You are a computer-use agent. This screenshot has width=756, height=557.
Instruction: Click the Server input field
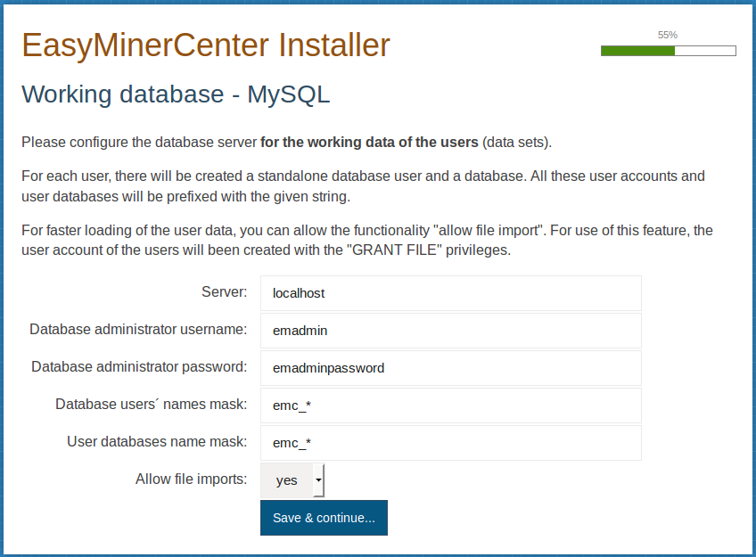click(x=451, y=293)
